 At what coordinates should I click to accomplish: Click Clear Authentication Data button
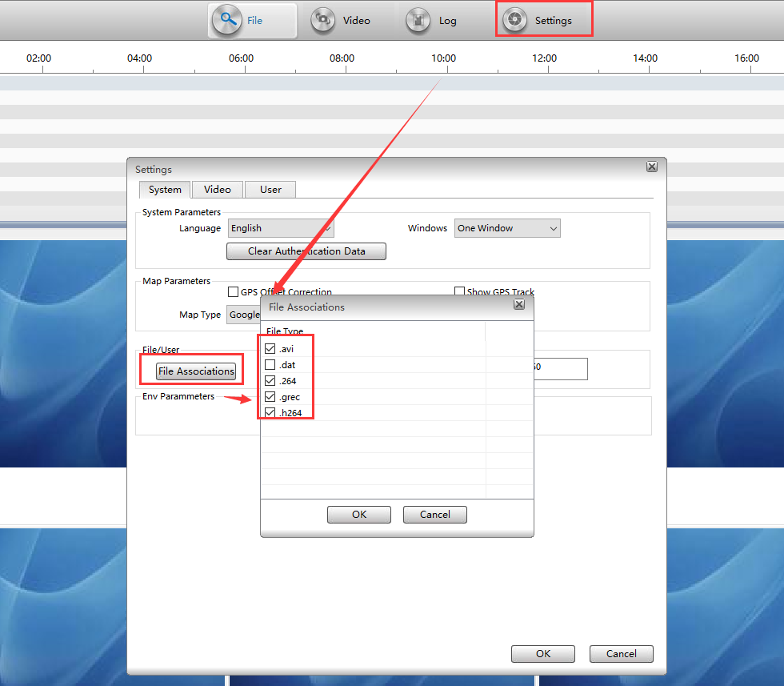point(306,251)
